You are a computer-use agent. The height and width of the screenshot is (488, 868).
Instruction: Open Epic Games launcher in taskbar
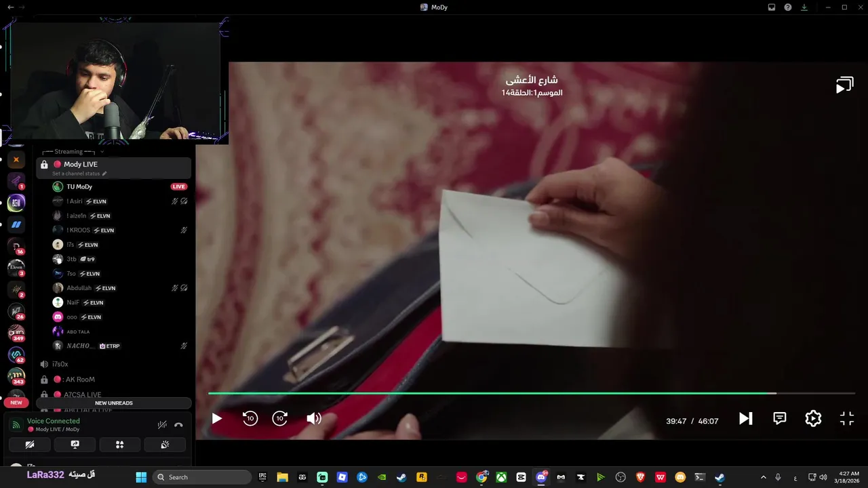click(x=262, y=477)
